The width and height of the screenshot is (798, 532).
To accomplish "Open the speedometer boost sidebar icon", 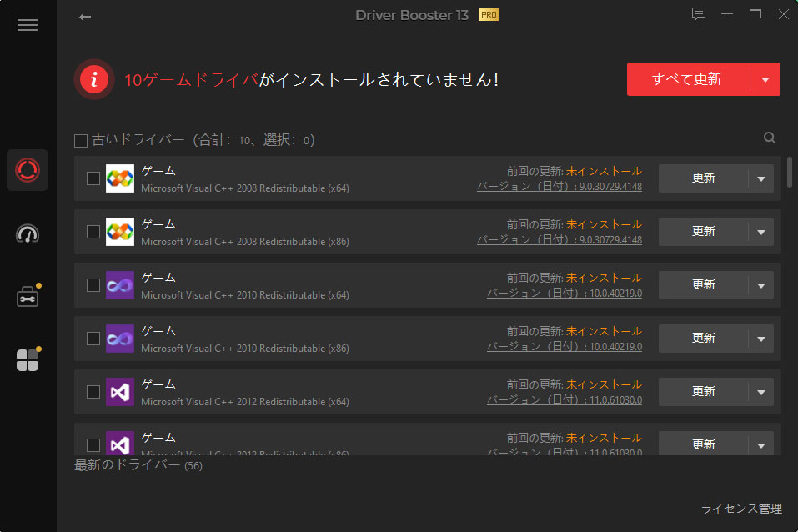I will click(28, 233).
